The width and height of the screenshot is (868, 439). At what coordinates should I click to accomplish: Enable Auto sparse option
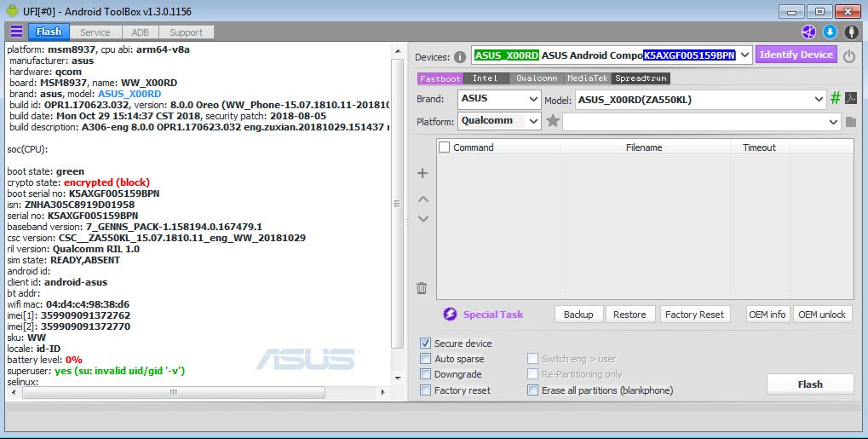[425, 359]
